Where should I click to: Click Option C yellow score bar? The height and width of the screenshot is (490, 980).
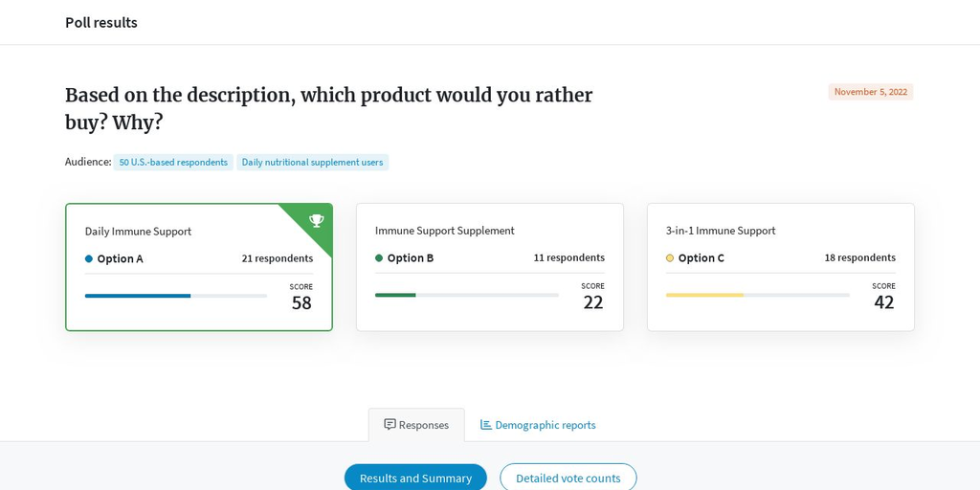[x=705, y=295]
